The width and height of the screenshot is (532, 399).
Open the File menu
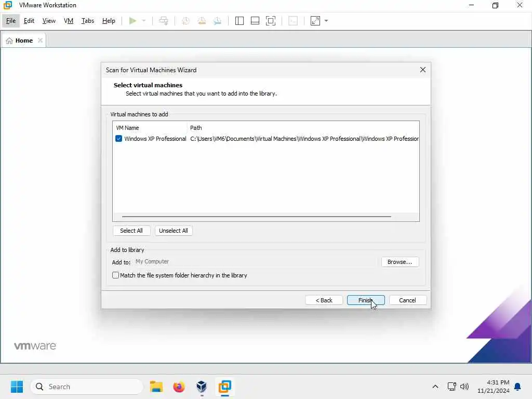coord(11,21)
